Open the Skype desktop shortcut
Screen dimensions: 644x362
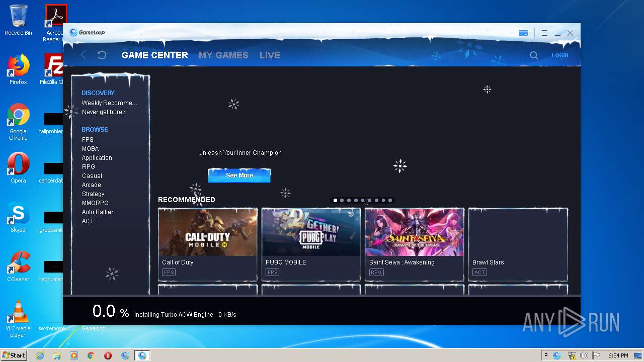18,218
